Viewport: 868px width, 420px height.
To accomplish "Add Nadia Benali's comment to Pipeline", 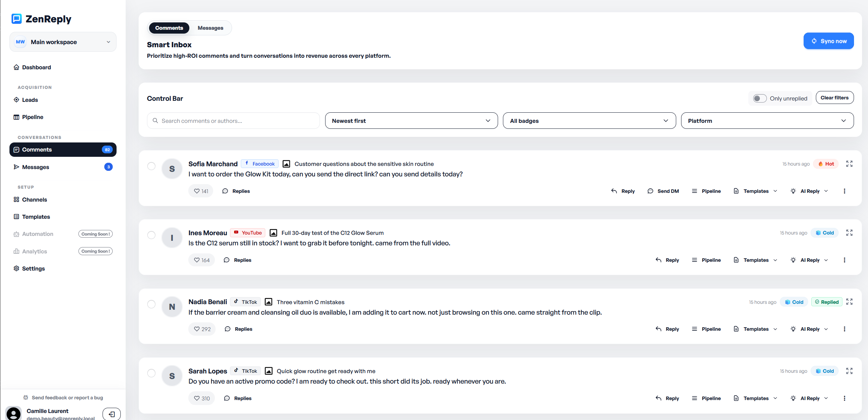I will (706, 329).
